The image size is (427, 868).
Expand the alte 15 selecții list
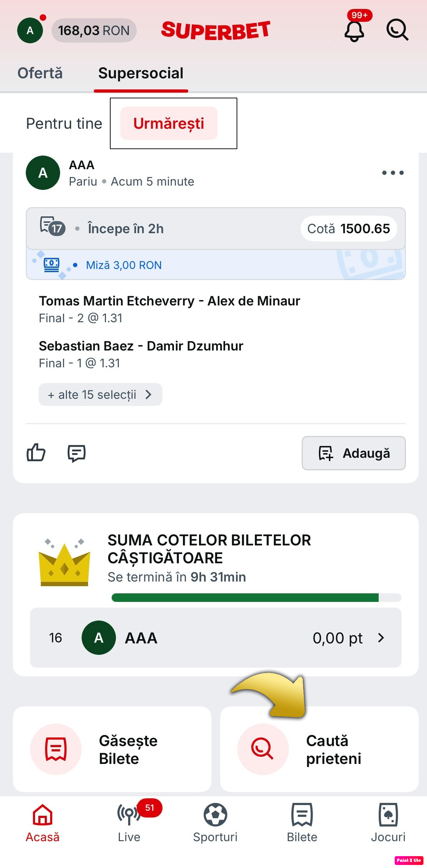100,394
